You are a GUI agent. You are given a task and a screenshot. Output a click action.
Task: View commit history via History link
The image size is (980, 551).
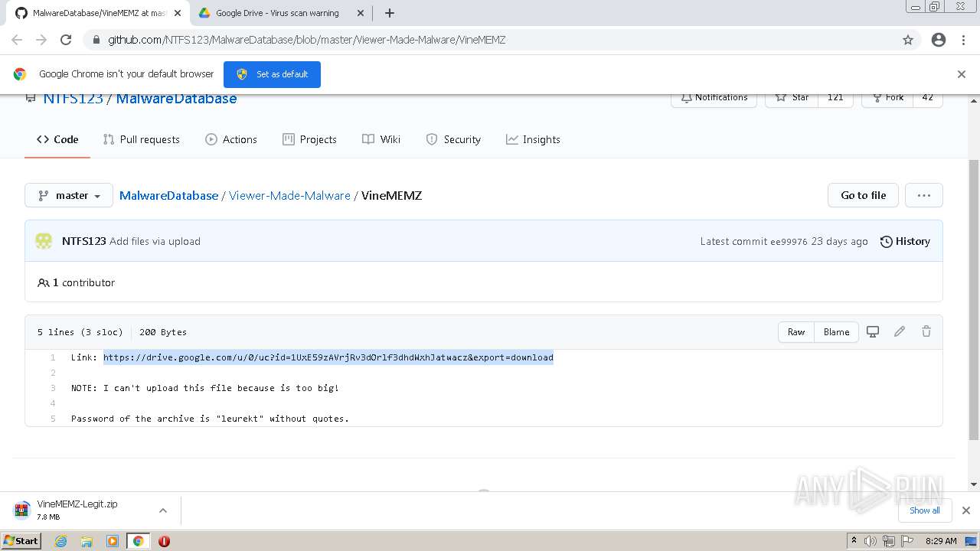point(905,241)
